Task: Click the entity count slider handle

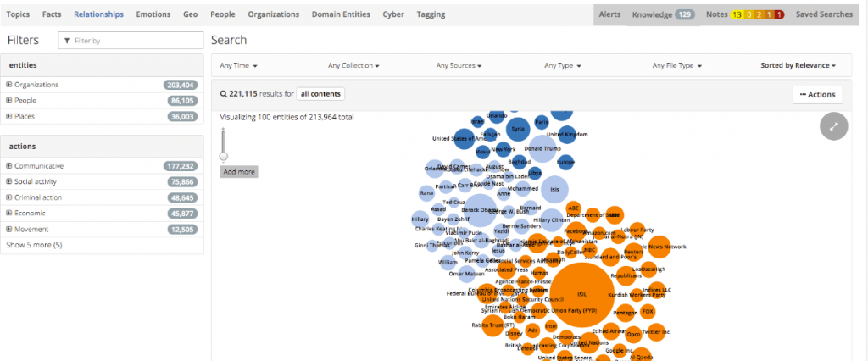Action: click(x=224, y=156)
